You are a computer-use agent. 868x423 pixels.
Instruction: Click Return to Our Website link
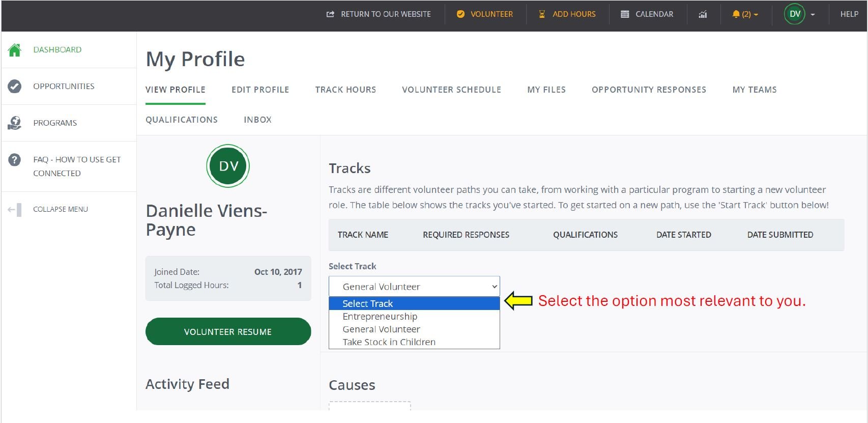click(x=386, y=14)
